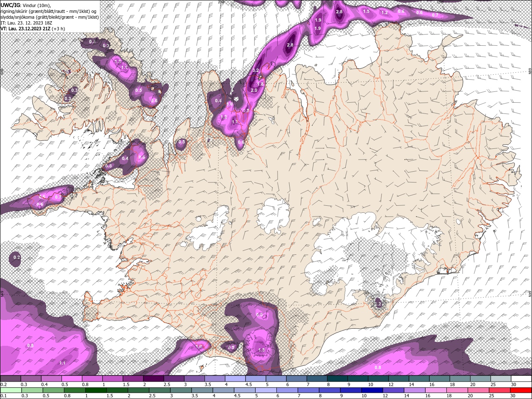The height and width of the screenshot is (399, 532).
Task: Click the "2.0" snowfall value on the map
Action: coord(254,90)
